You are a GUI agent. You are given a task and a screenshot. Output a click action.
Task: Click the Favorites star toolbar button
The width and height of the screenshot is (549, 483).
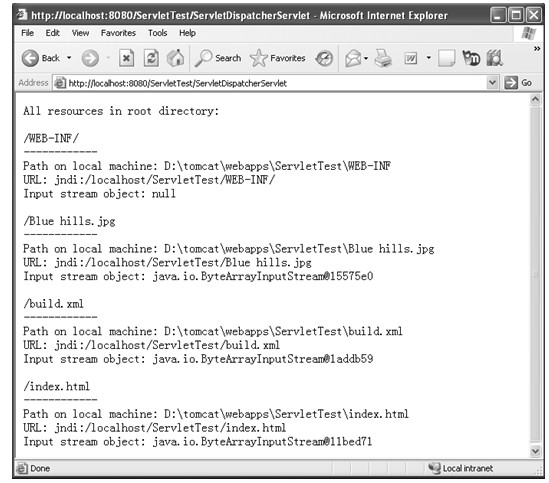278,58
